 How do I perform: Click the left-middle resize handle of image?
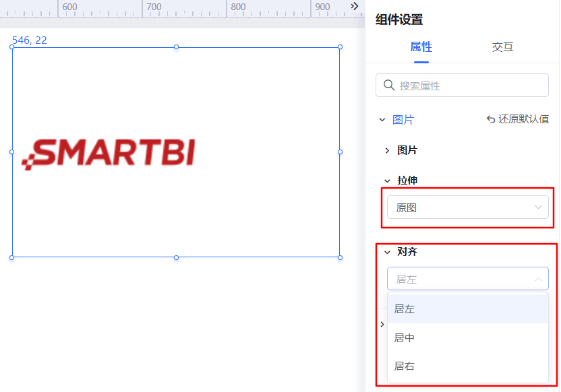(12, 152)
